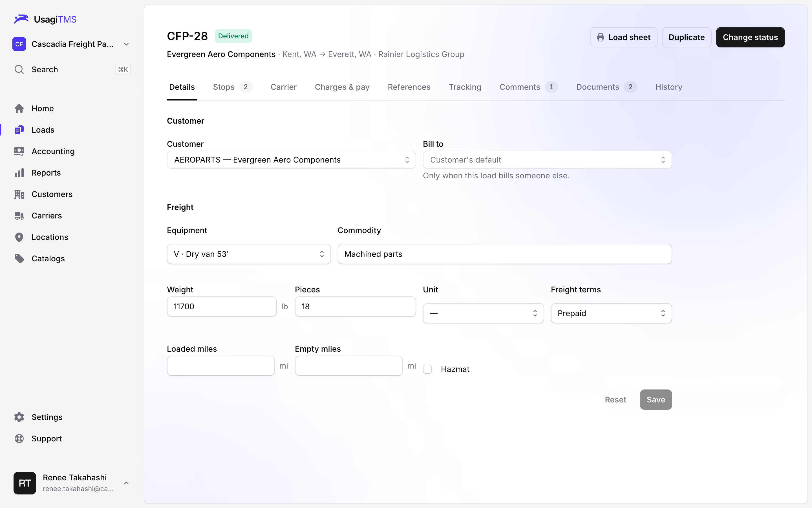Click the Documents count badge 2

point(630,87)
